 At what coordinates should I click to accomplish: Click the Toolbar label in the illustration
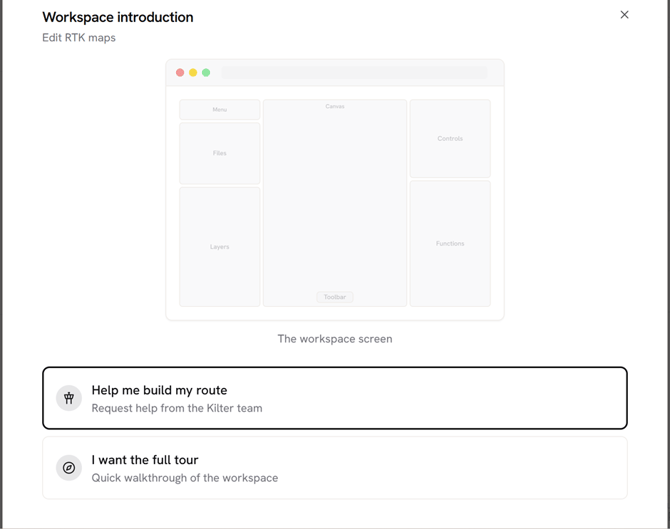335,297
